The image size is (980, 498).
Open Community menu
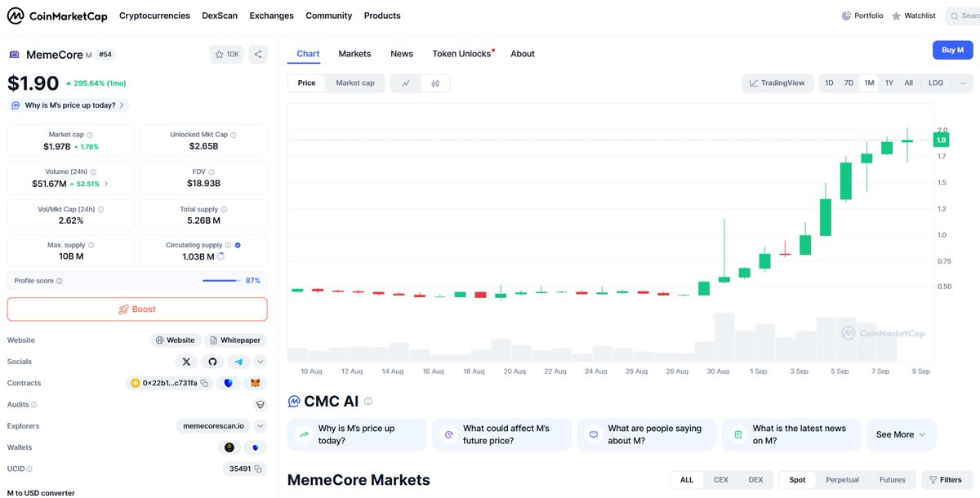point(329,16)
